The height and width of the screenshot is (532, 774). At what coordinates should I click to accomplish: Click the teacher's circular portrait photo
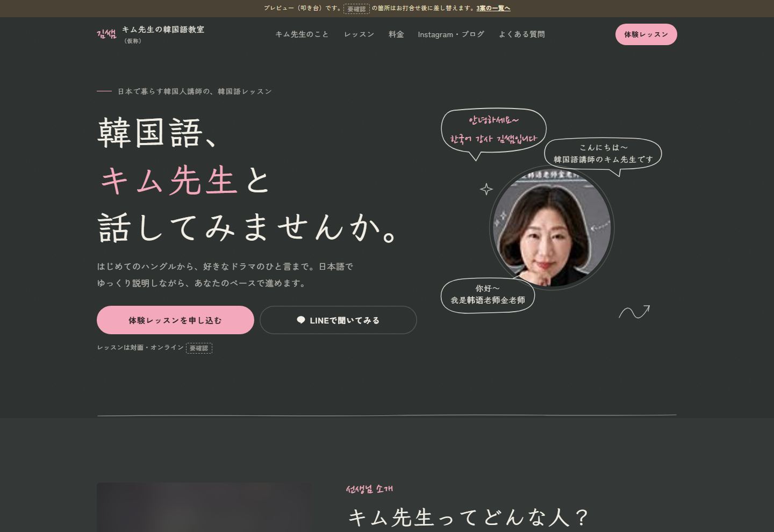[552, 228]
